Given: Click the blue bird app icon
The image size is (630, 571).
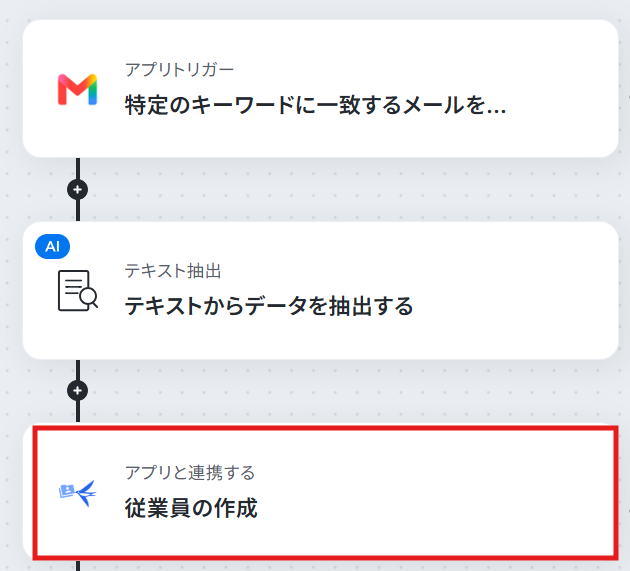Looking at the screenshot, I should 78,493.
